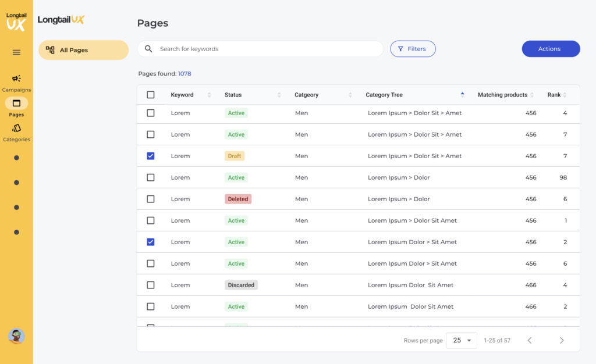Click the magnifier search icon
The width and height of the screenshot is (596, 364).
(148, 49)
